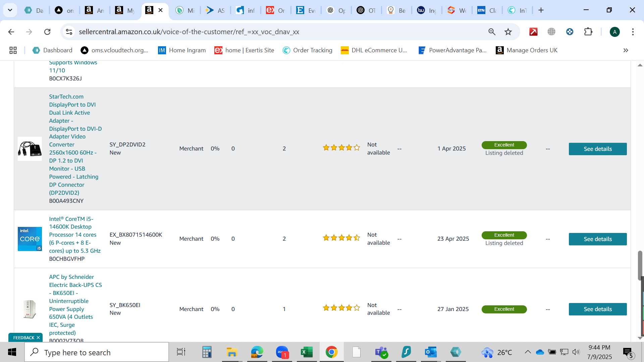644x362 pixels.
Task: Switch to the 'Ev' tab
Action: tap(306, 10)
